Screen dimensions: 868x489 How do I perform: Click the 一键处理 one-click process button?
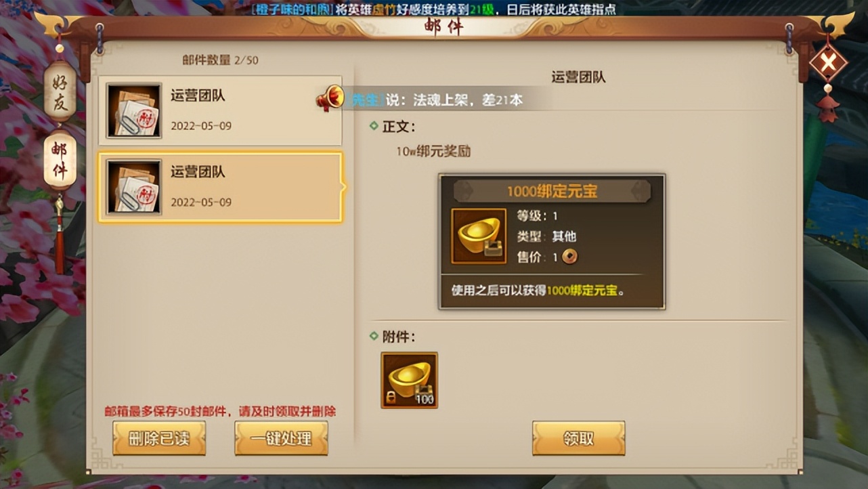[281, 438]
